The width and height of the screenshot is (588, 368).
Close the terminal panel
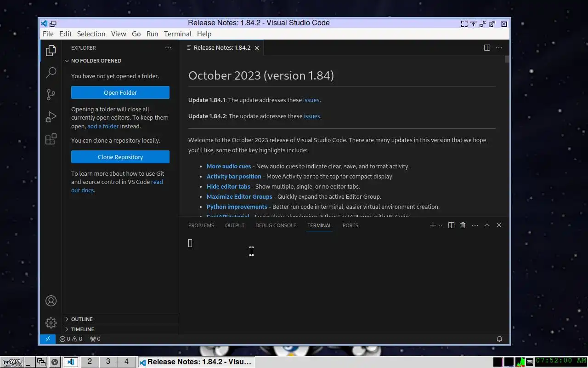tap(499, 225)
